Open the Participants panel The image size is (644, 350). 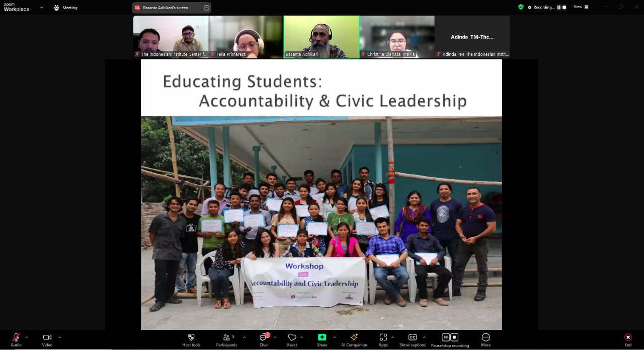(x=227, y=337)
